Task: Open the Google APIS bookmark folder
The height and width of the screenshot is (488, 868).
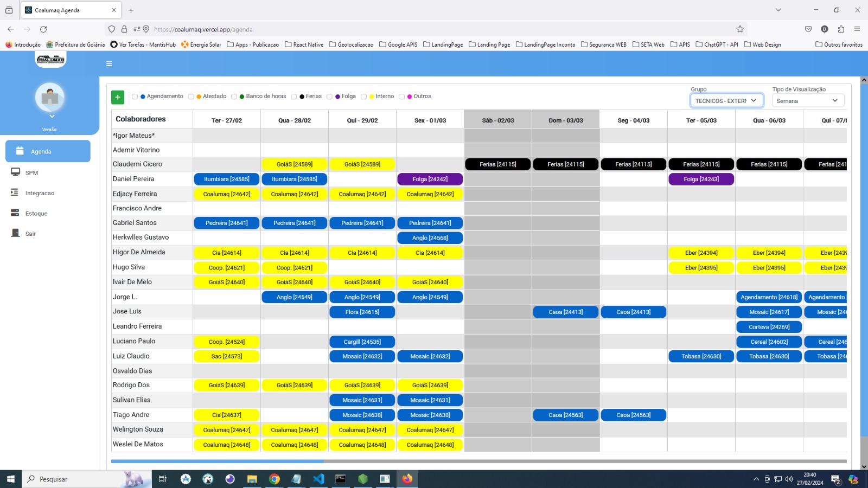Action: (x=398, y=44)
